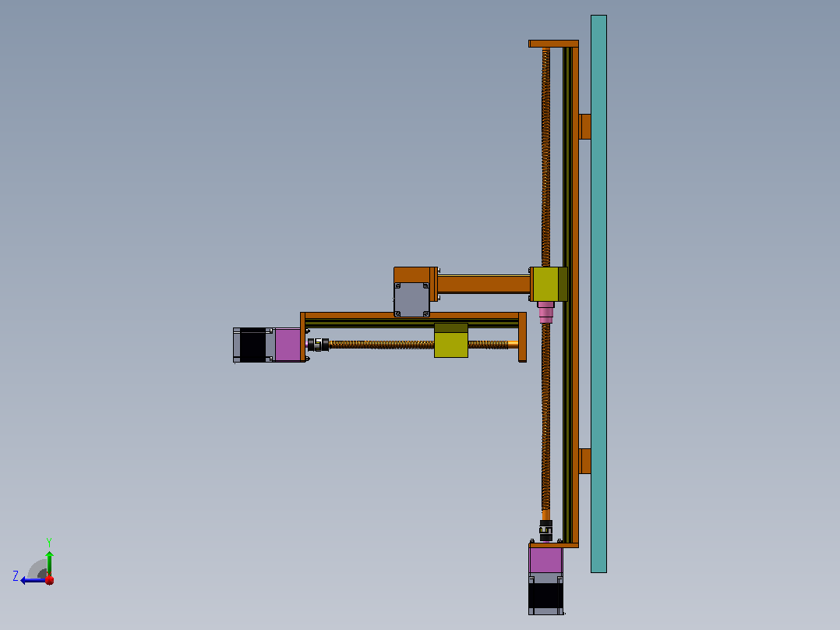Select the orange end plate of the horizontal axis
The width and height of the screenshot is (840, 630).
pos(522,338)
